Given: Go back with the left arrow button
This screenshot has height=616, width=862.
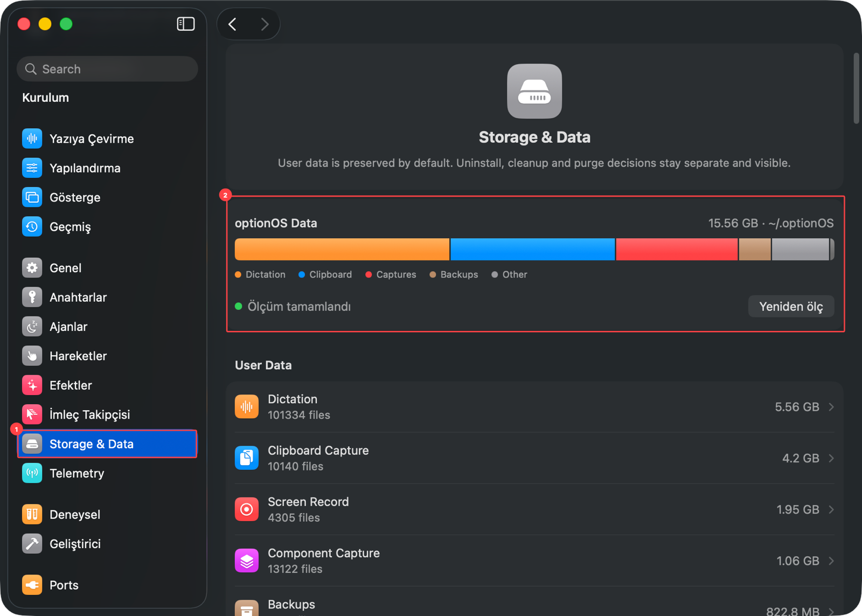Looking at the screenshot, I should (x=233, y=24).
